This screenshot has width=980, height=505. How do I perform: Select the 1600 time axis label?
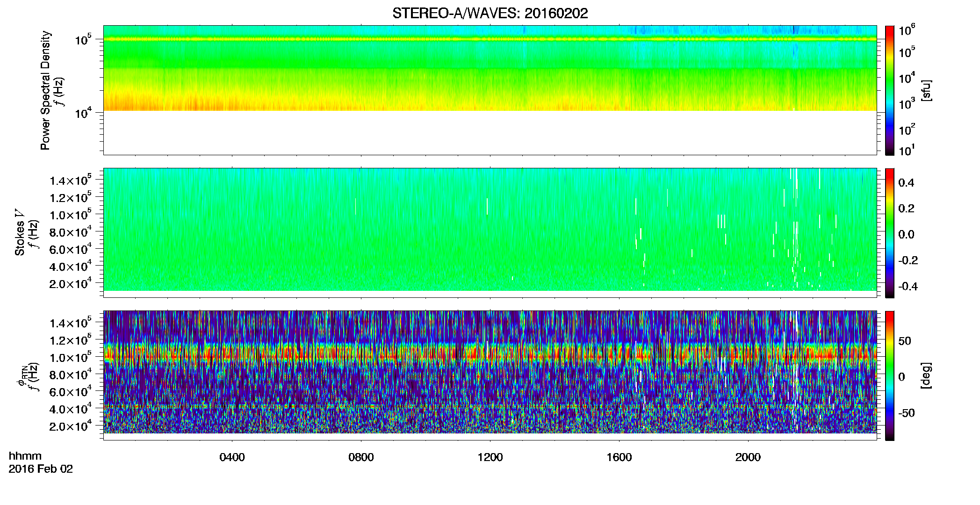coord(619,457)
